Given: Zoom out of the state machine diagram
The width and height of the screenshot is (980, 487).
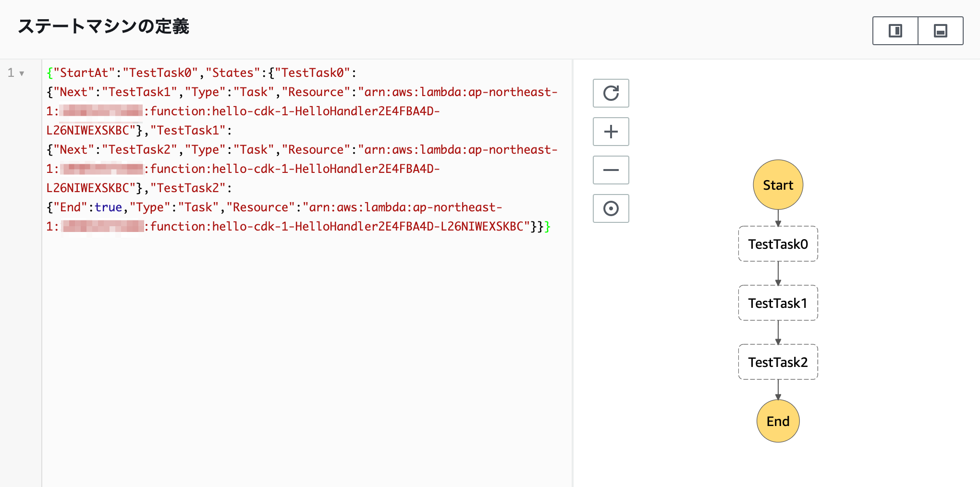Looking at the screenshot, I should (611, 170).
